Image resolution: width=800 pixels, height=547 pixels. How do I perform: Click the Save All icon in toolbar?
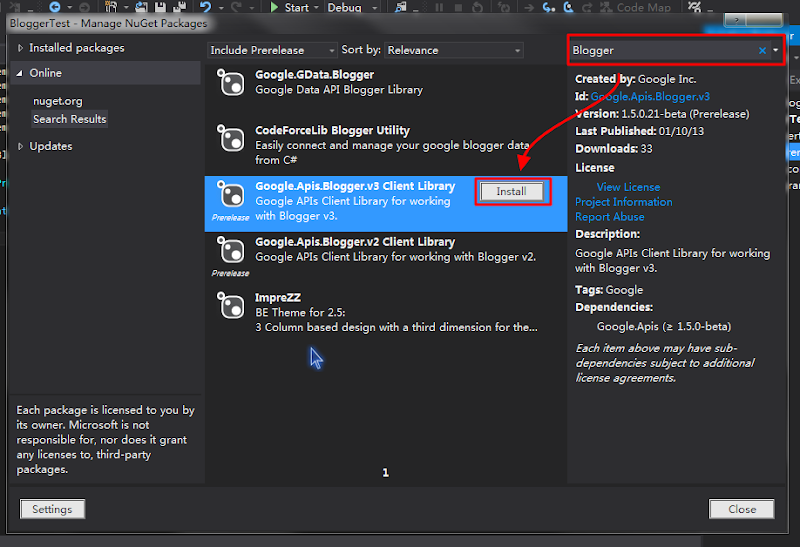coord(179,7)
